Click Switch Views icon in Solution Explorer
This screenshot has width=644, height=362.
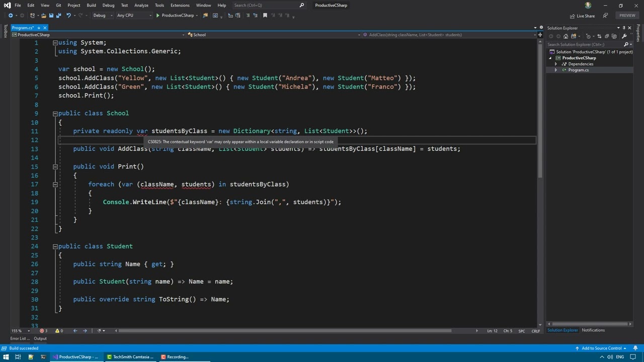tap(574, 36)
